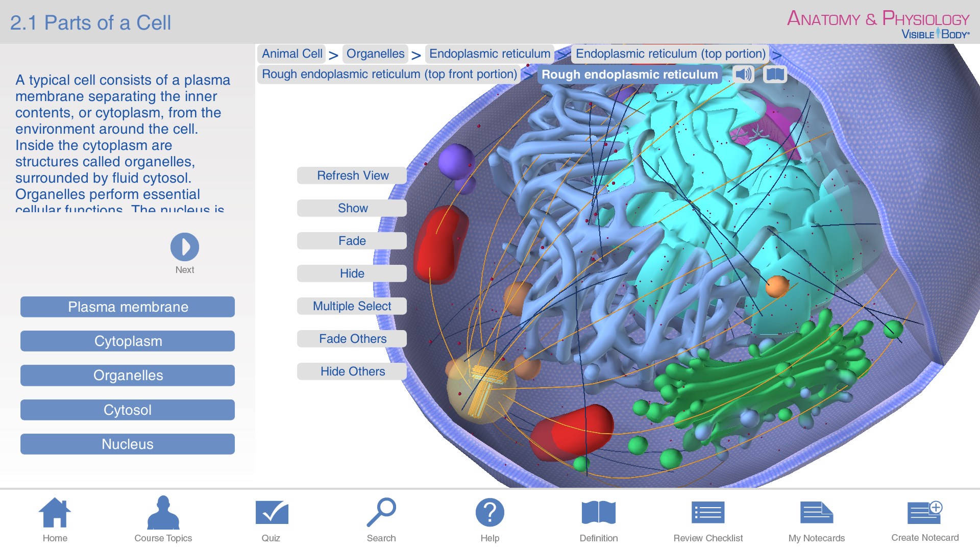
Task: Click the Home icon
Action: [x=55, y=513]
